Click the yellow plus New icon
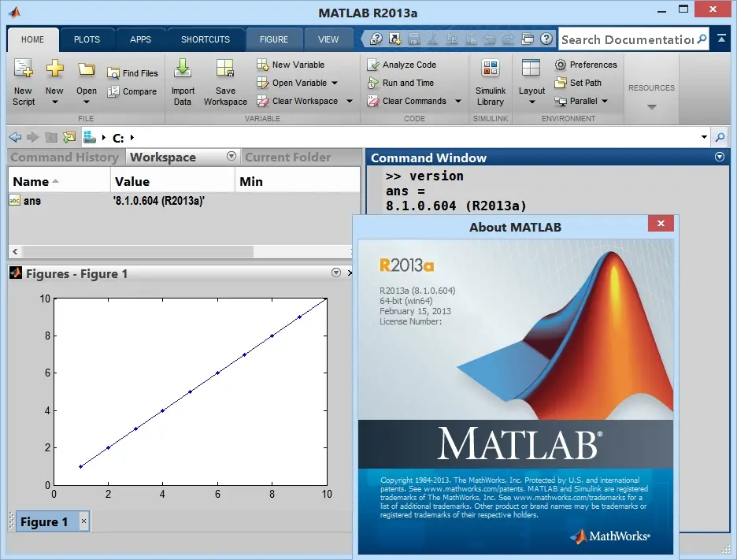 (x=54, y=69)
